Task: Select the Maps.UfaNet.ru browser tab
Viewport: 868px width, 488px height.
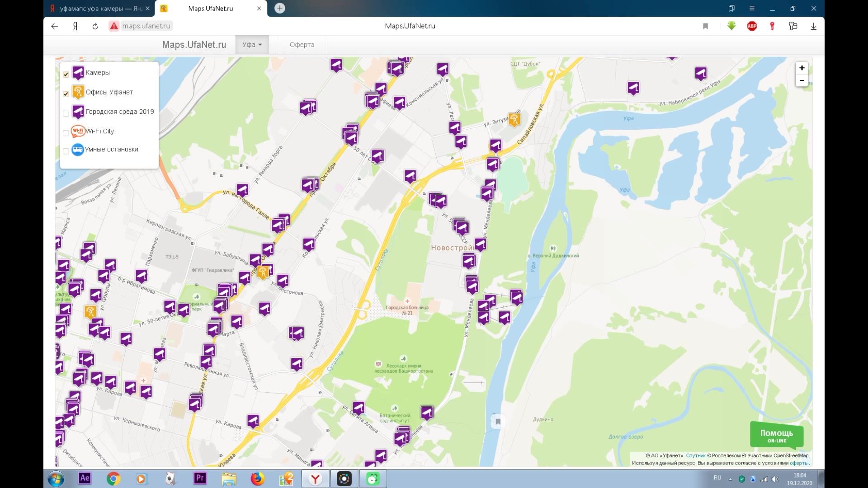Action: coord(211,8)
